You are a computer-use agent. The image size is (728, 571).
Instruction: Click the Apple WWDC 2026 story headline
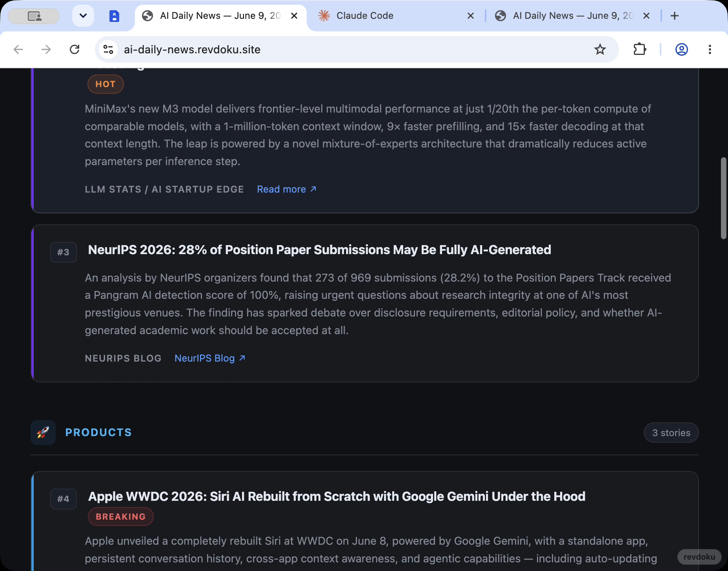(x=337, y=496)
